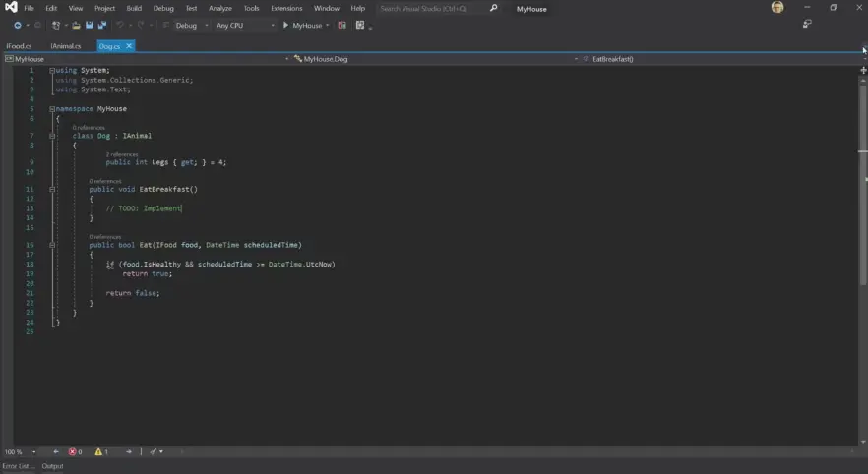868x474 pixels.
Task: Click the Live Share feedback icon
Action: (807, 24)
